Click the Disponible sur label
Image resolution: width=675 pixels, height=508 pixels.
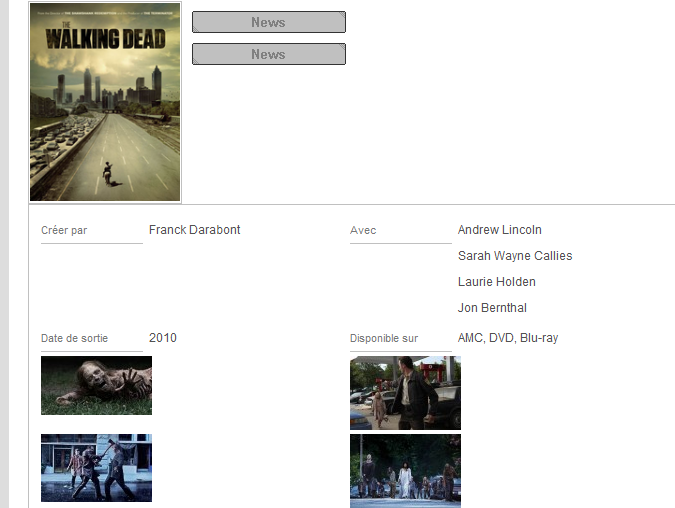click(384, 338)
